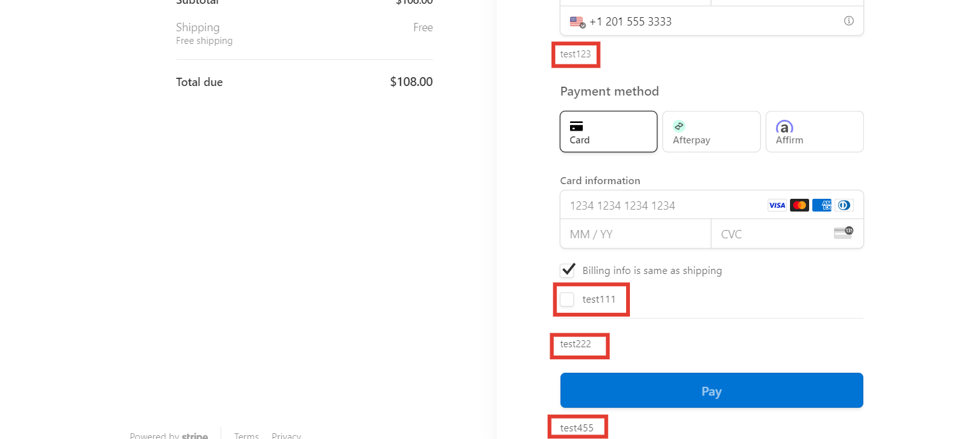Click the American Express logo

tap(822, 205)
